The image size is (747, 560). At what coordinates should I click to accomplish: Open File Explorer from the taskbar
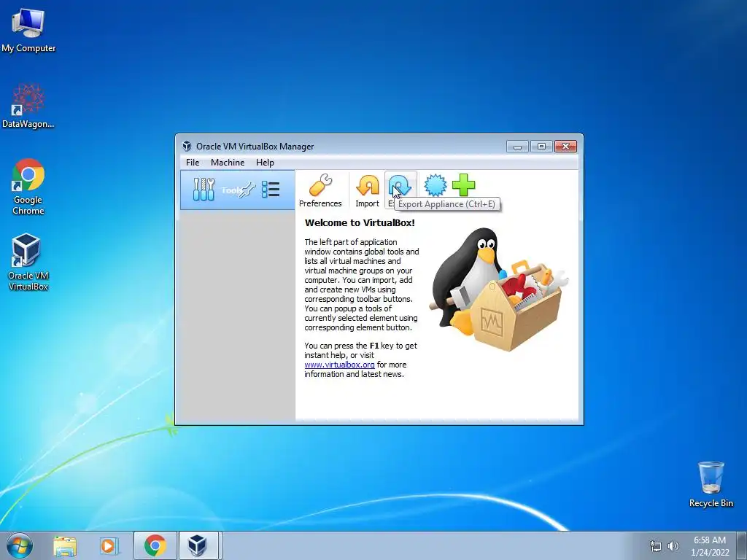point(65,545)
